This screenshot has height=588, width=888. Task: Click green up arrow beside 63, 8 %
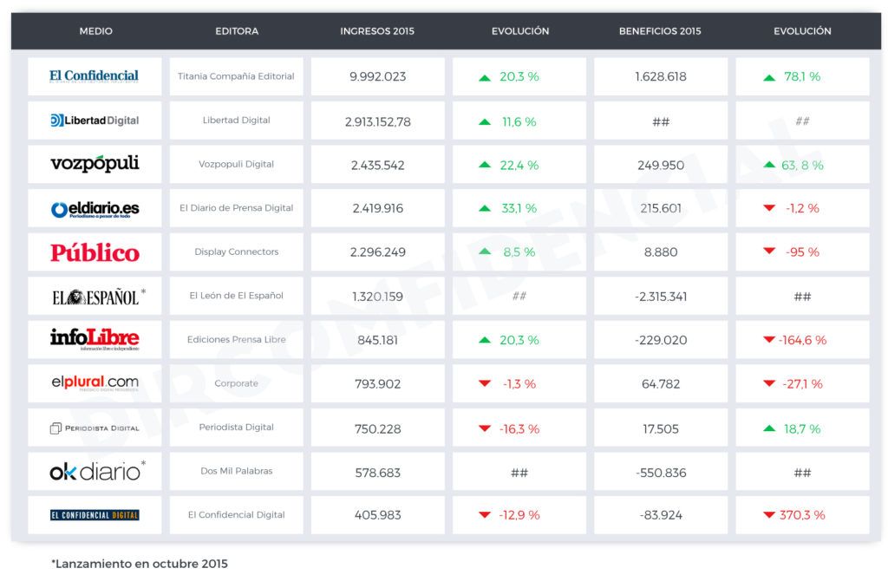tap(768, 166)
